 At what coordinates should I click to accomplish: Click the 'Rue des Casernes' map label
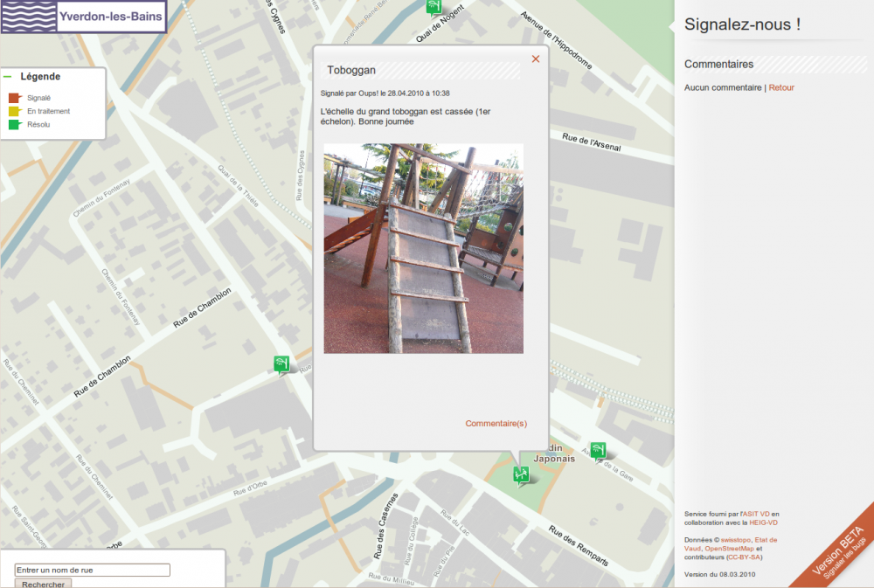385,526
